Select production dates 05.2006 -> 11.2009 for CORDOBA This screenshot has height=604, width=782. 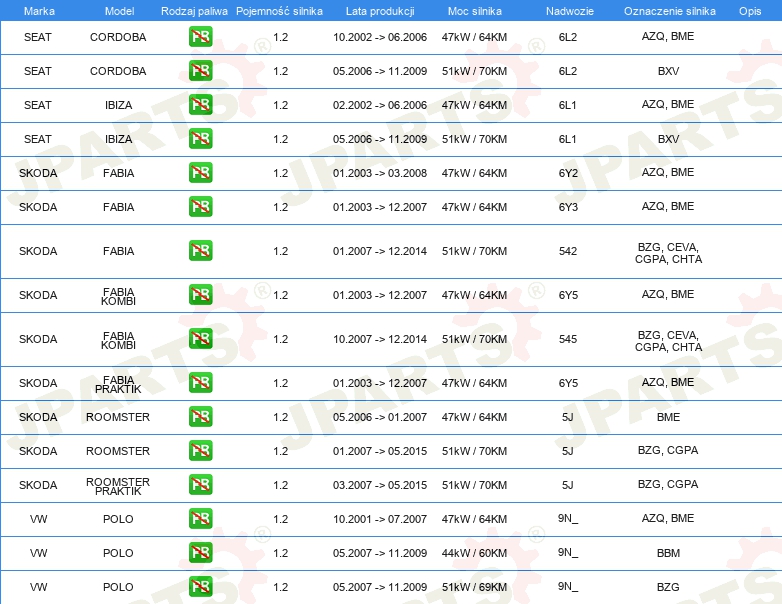pyautogui.click(x=380, y=71)
